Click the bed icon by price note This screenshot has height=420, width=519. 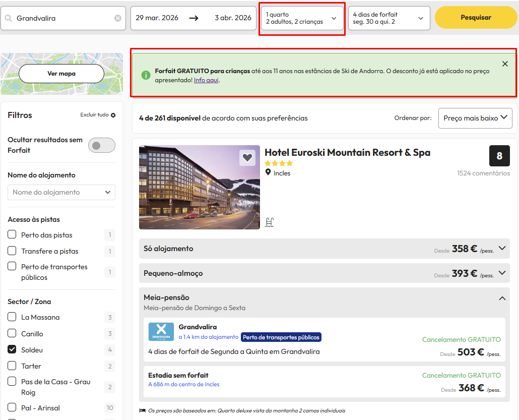coord(142,411)
